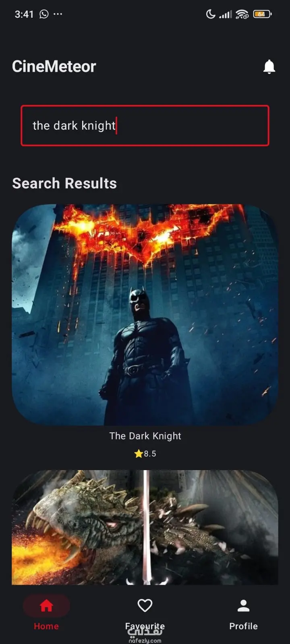Tap the 8.5 rating text
Screen dimensions: 290x644
tap(150, 454)
